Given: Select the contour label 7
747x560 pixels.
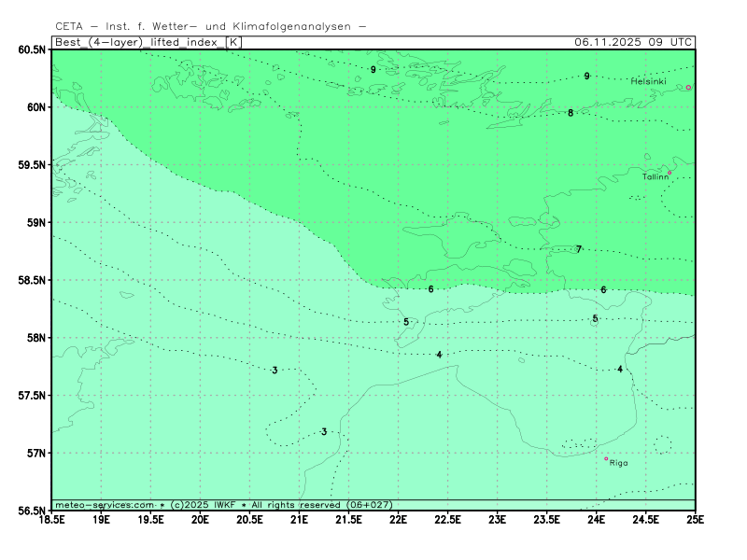Looking at the screenshot, I should click(579, 249).
